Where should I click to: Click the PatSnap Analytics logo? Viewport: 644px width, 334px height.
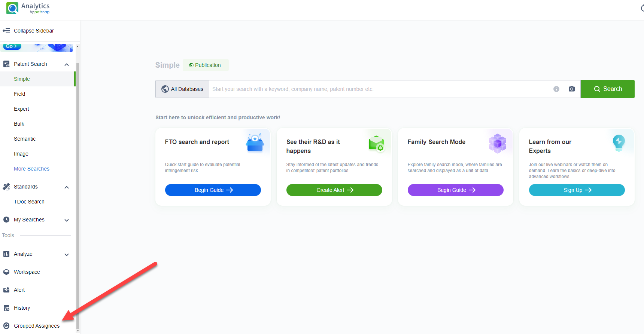(28, 8)
